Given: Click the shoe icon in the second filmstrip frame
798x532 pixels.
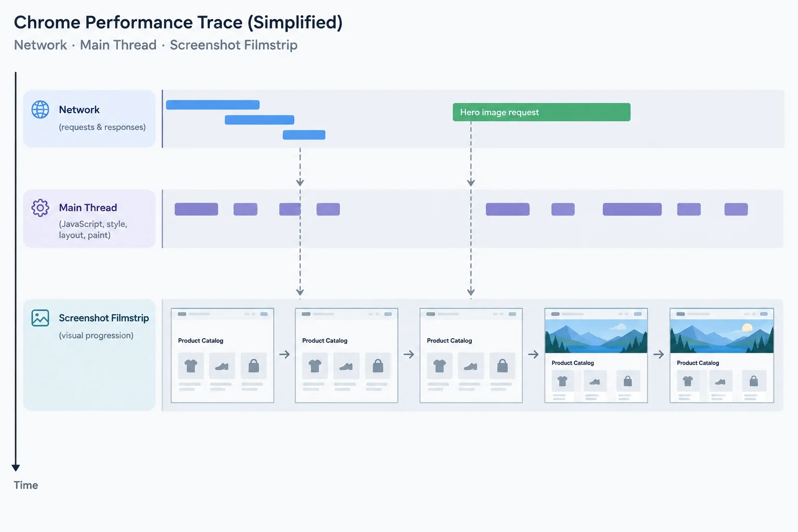Looking at the screenshot, I should (346, 367).
